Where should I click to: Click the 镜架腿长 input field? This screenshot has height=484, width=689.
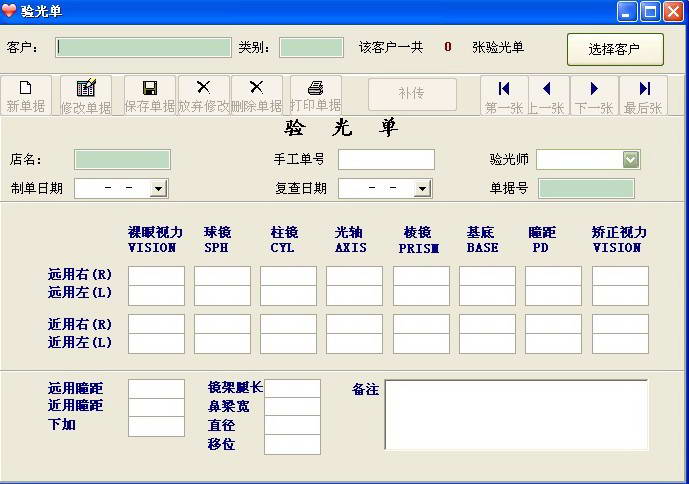(292, 389)
